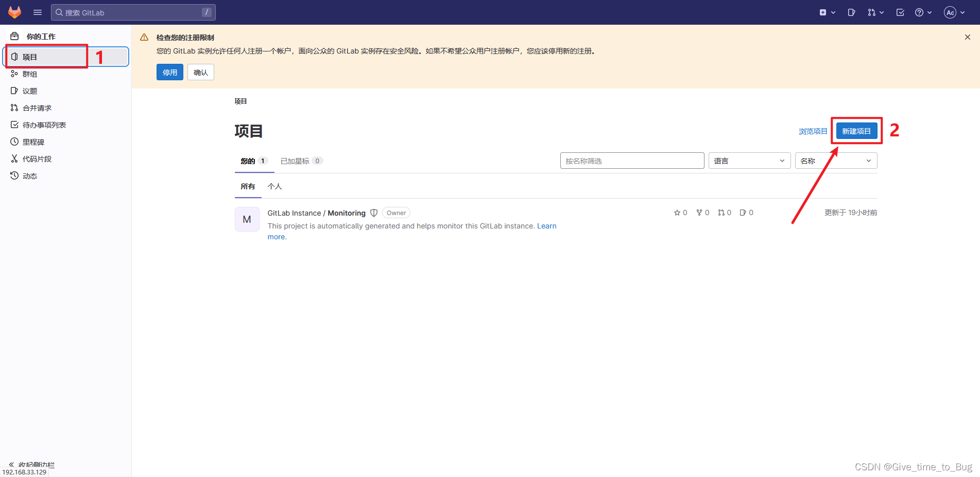Click the 确认 button in warning banner
Screen dimensions: 980x477
pos(201,72)
